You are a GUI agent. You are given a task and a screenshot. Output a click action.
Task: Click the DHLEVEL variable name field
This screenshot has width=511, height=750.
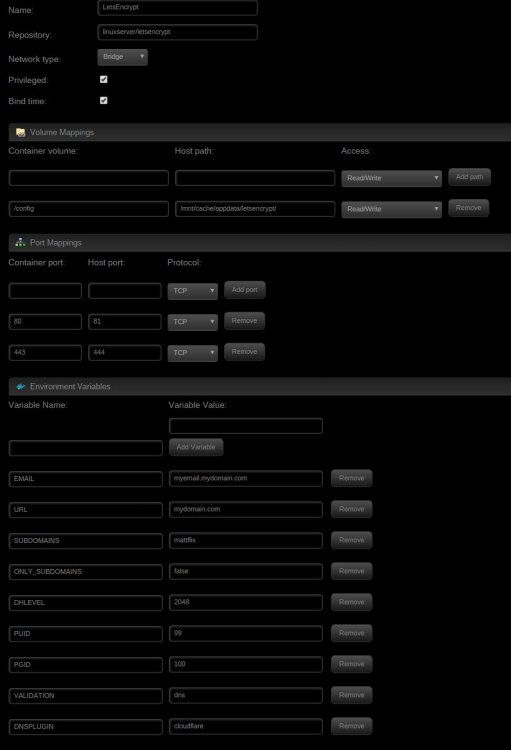tap(86, 603)
